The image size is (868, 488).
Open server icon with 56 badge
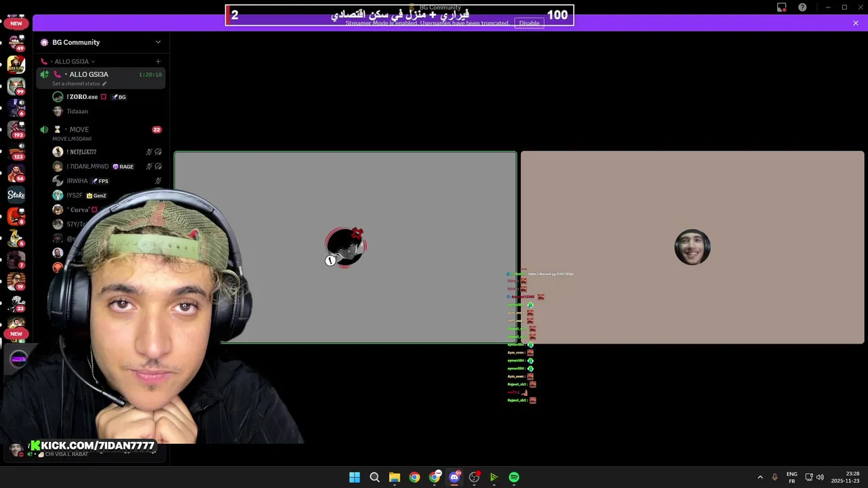[16, 174]
